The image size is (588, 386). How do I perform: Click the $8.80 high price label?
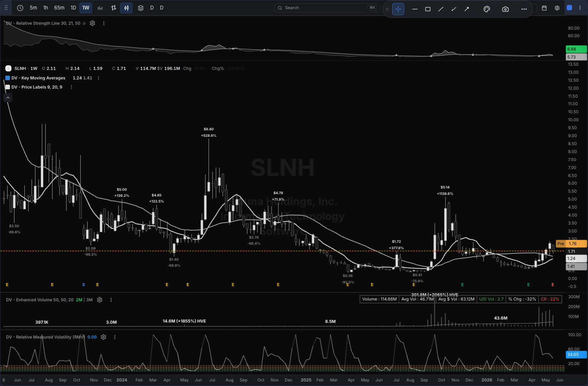click(x=208, y=129)
